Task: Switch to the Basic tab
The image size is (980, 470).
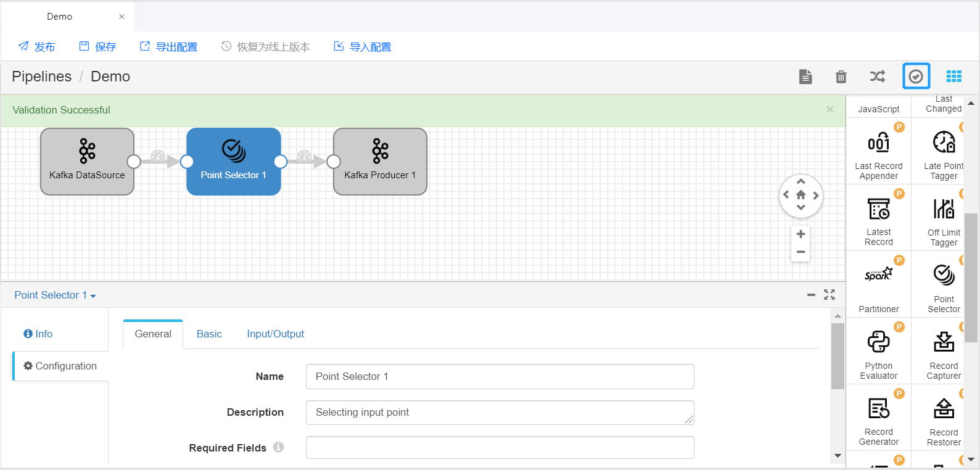Action: 209,334
